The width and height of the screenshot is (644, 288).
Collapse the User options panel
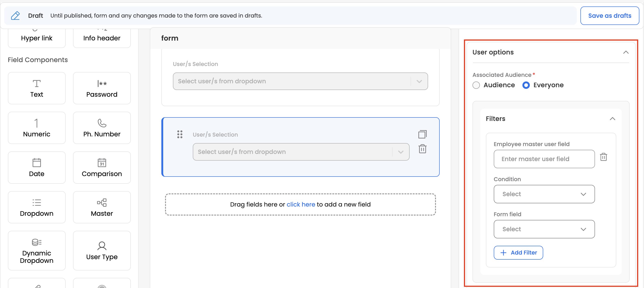(x=626, y=52)
